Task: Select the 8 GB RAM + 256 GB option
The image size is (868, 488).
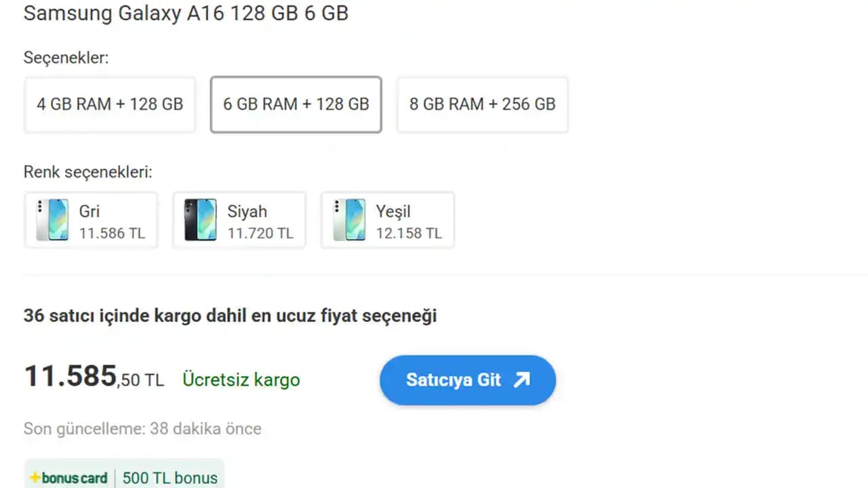Action: (482, 104)
